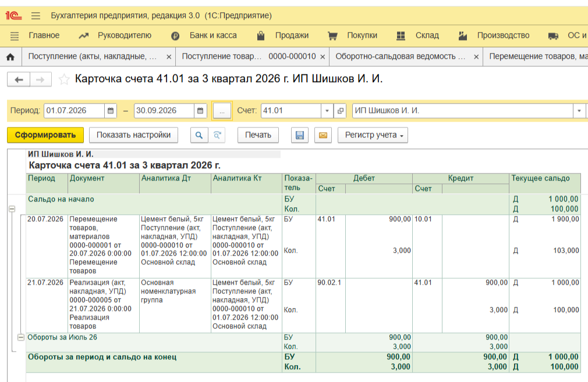
Task: Go to the home page tab icon
Action: coord(10,57)
